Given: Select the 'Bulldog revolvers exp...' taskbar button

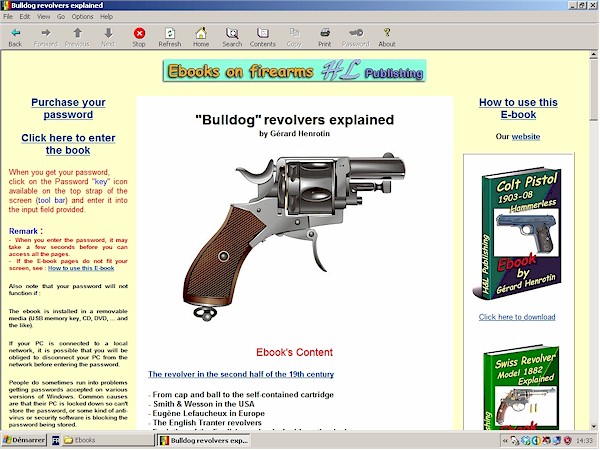Looking at the screenshot, I should (x=204, y=440).
